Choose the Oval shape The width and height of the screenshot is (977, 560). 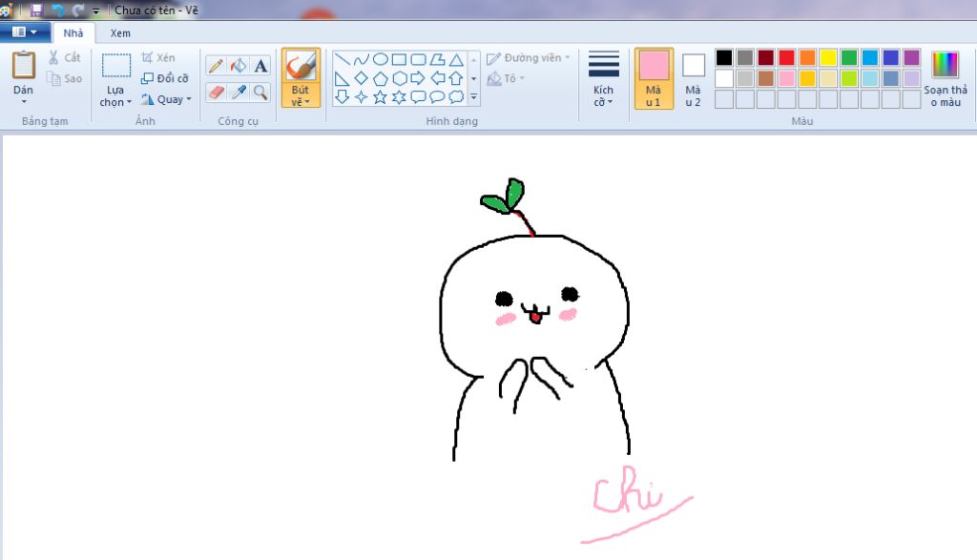pos(380,60)
